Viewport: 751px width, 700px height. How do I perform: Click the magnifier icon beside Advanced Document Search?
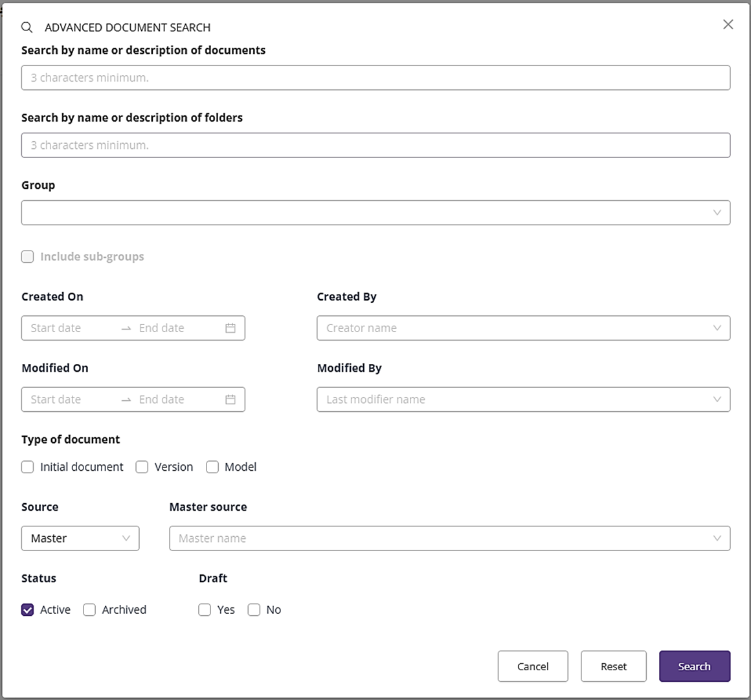point(27,27)
